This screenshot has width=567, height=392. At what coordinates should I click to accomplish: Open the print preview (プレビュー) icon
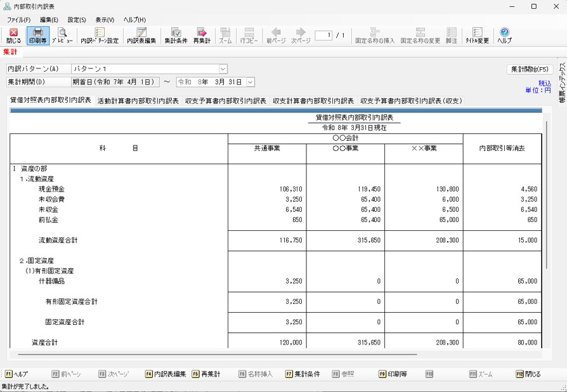62,36
